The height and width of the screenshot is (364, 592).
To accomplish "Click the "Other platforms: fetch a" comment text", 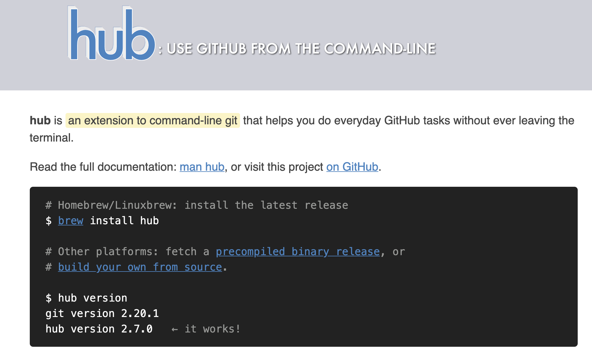I will click(x=127, y=252).
